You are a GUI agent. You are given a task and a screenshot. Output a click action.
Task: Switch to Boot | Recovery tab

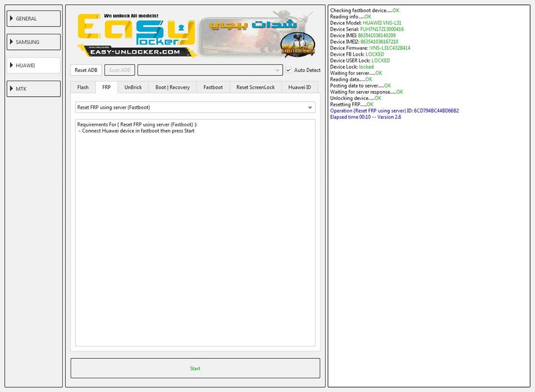click(173, 88)
